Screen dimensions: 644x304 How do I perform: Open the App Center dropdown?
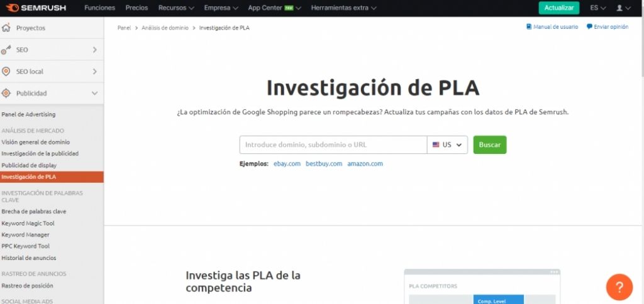click(x=274, y=8)
